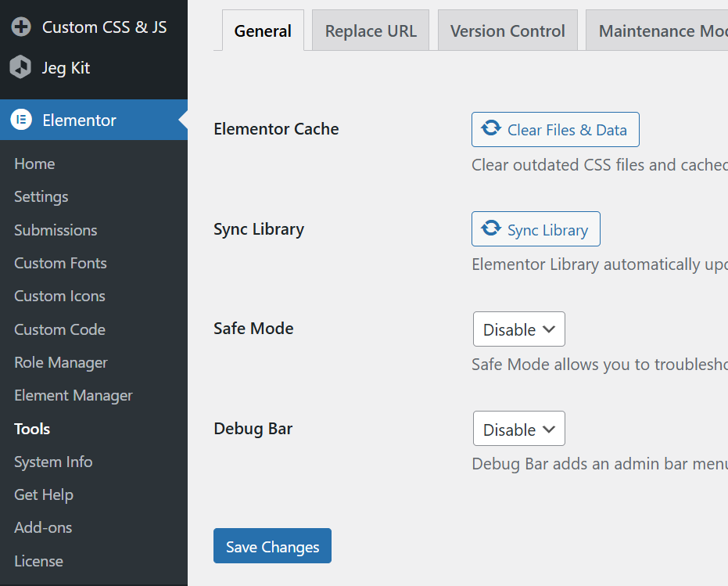Viewport: 728px width, 586px height.
Task: Click the refresh icon on Clear Files & Data
Action: (491, 129)
